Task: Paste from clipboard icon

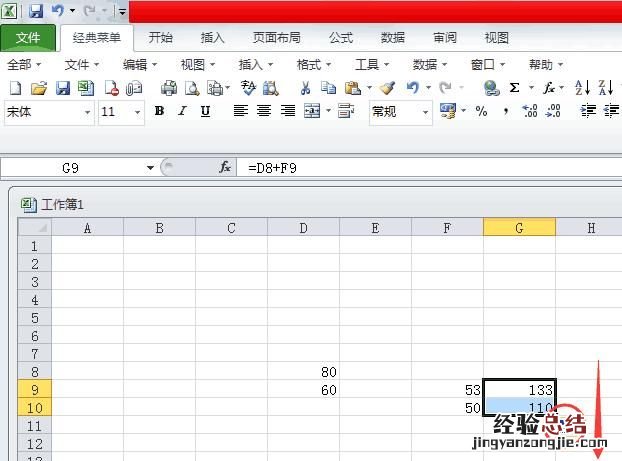Action: click(x=353, y=88)
